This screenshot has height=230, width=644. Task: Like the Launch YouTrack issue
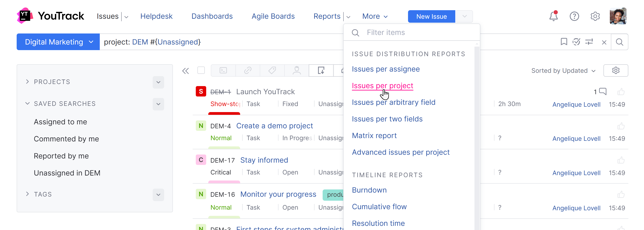pyautogui.click(x=621, y=92)
